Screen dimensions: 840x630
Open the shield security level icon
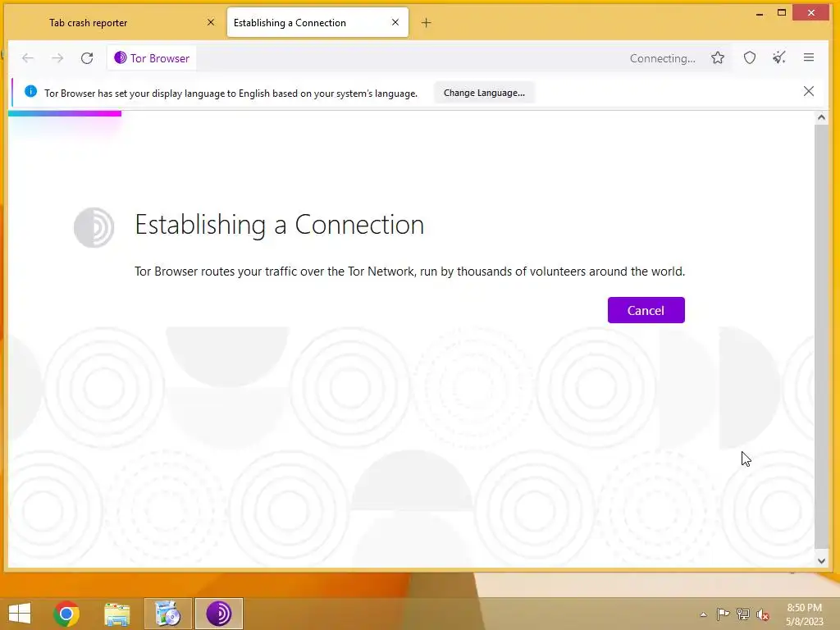click(750, 58)
